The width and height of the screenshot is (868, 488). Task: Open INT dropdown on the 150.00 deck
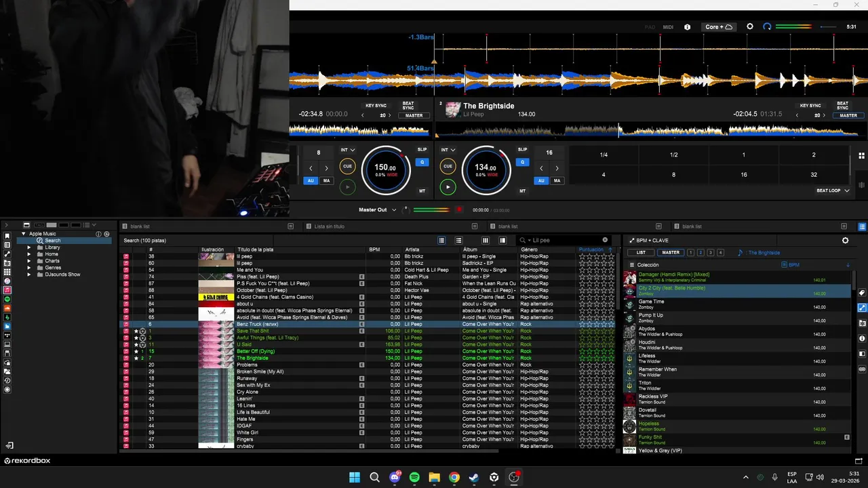point(348,150)
